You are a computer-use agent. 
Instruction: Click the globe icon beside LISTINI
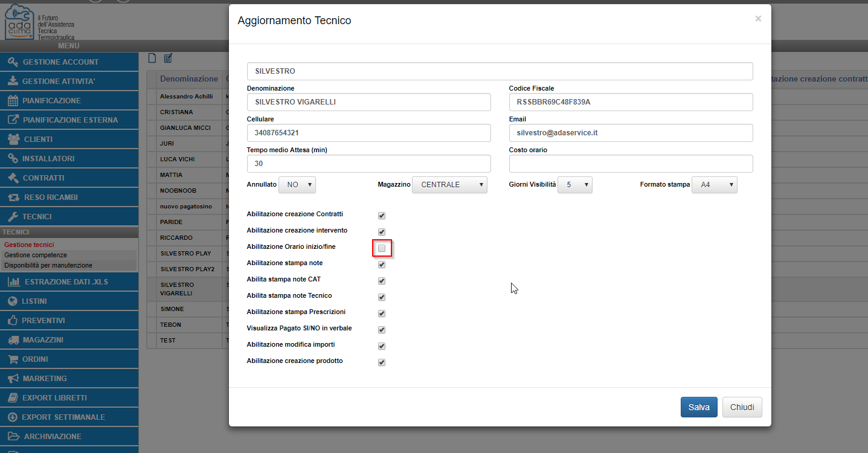13,301
